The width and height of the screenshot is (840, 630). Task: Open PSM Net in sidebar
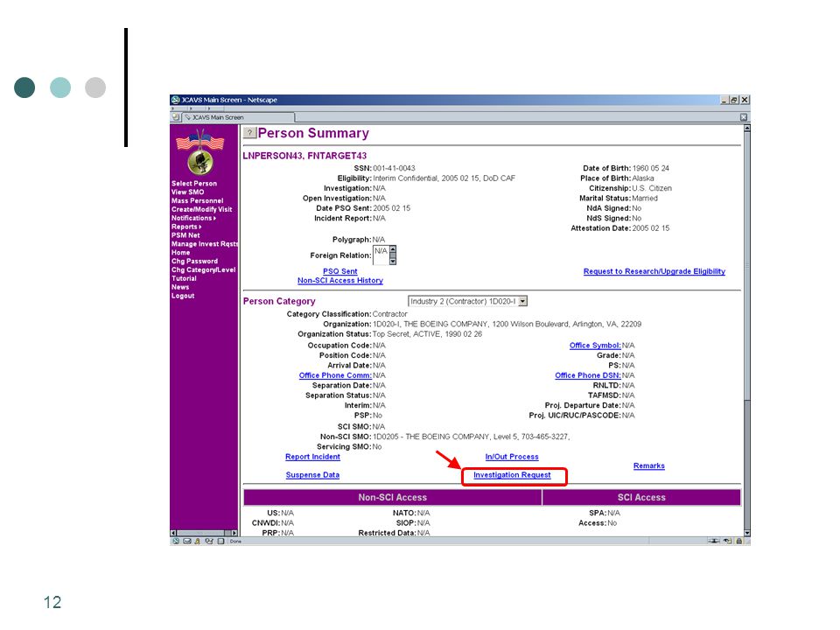[185, 235]
